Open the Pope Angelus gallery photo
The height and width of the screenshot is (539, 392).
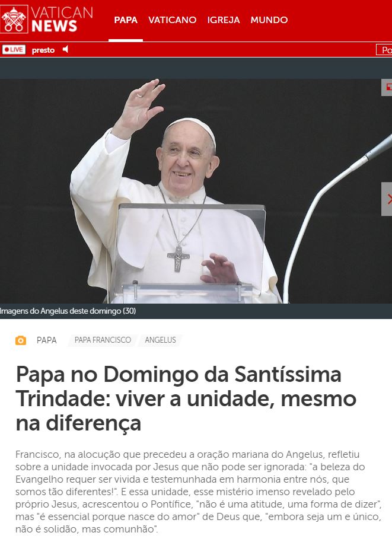191,191
